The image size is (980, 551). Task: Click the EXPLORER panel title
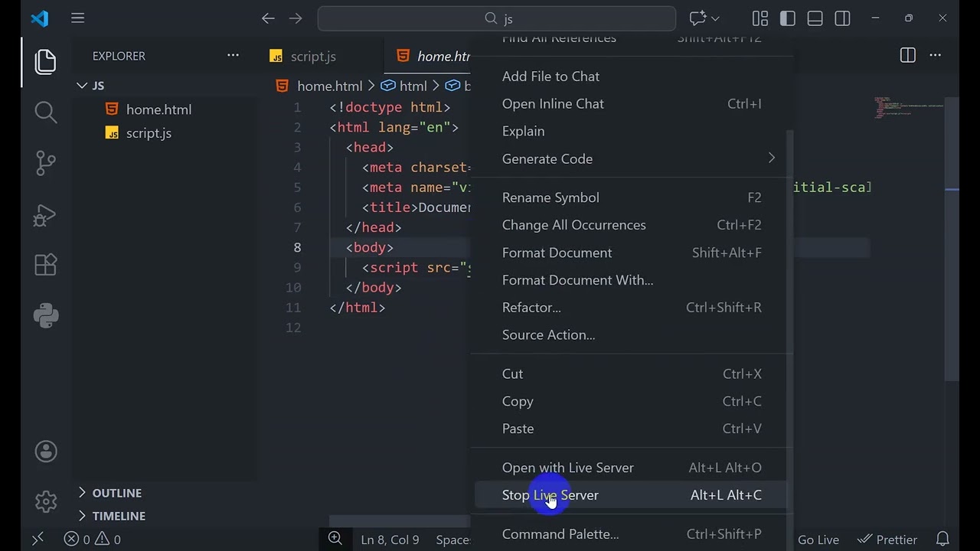119,56
